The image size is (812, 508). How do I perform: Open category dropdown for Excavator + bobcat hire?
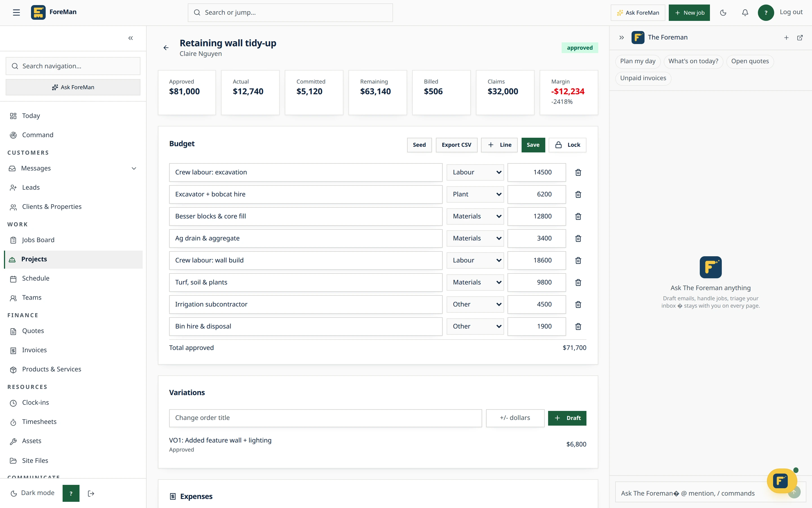475,194
